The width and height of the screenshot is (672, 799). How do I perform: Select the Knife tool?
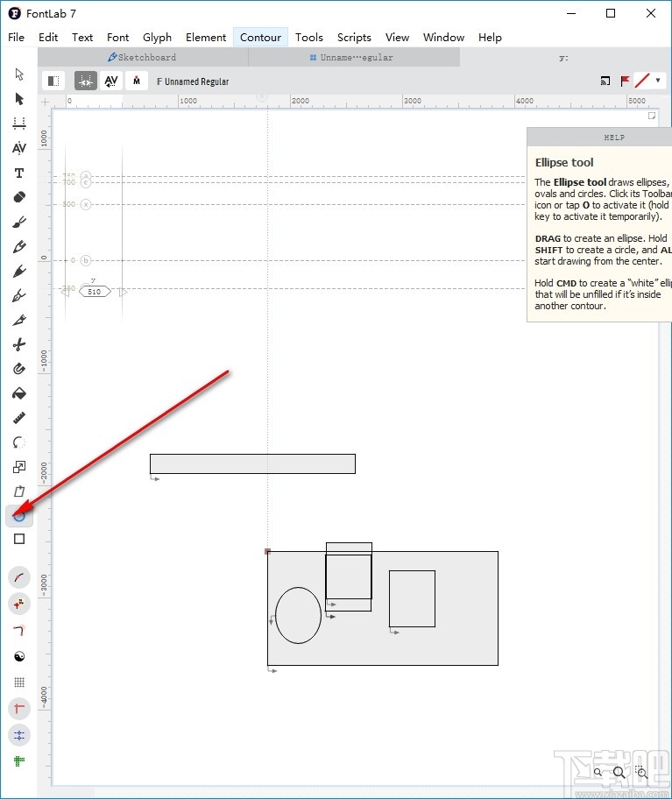(19, 320)
